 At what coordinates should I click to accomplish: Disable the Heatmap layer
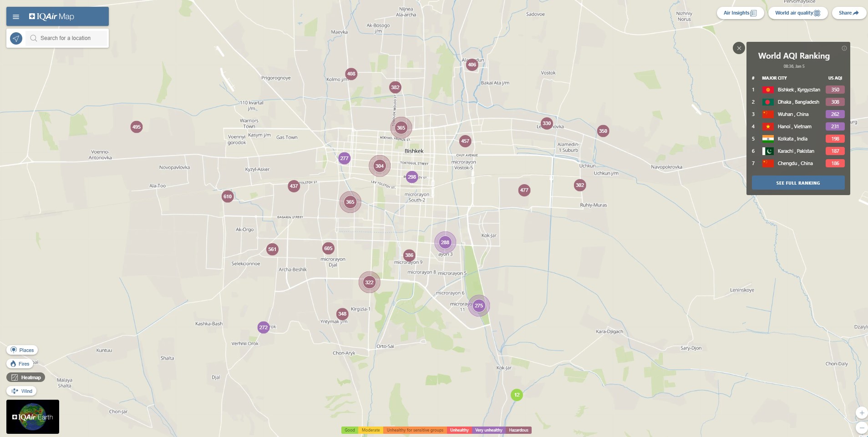click(26, 377)
